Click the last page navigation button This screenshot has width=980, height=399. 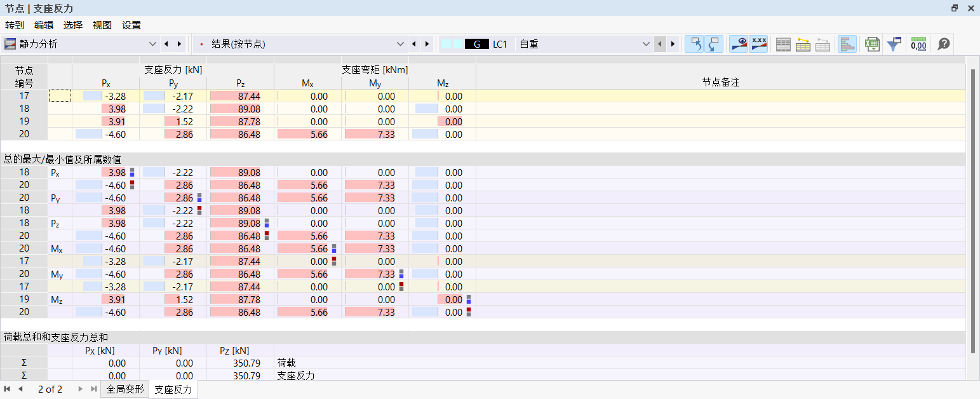[93, 389]
